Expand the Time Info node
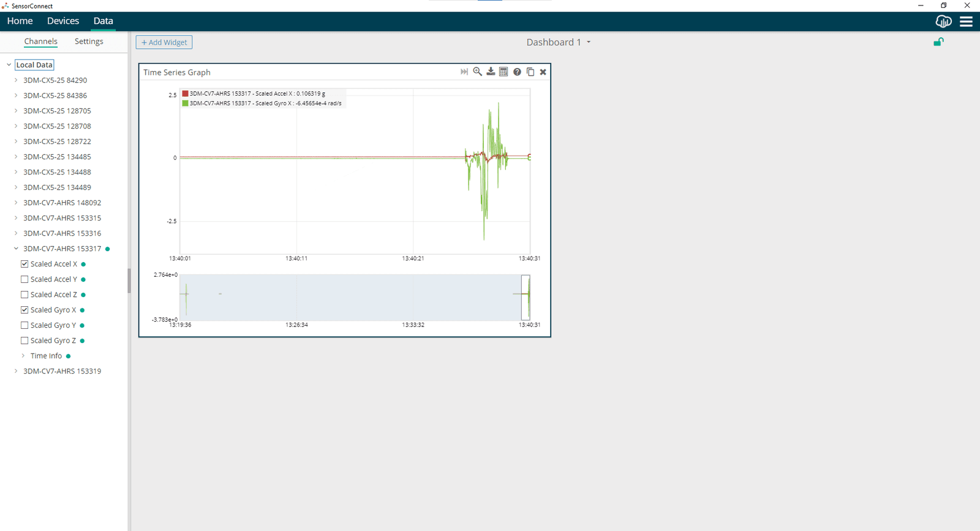Viewport: 980px width, 531px height. click(x=23, y=355)
